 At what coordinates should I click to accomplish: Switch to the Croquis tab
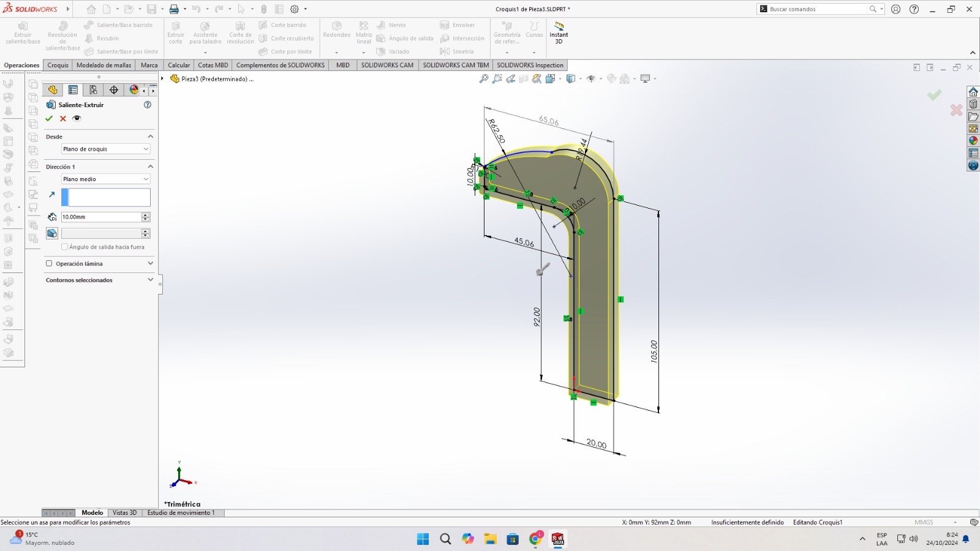click(58, 65)
